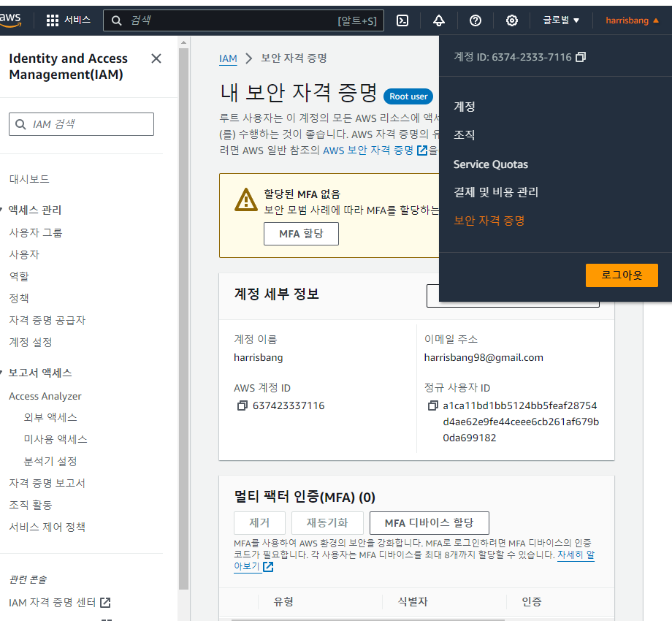Viewport: 672px width, 621px height.
Task: Click the warning triangle in MFA alert
Action: [246, 200]
